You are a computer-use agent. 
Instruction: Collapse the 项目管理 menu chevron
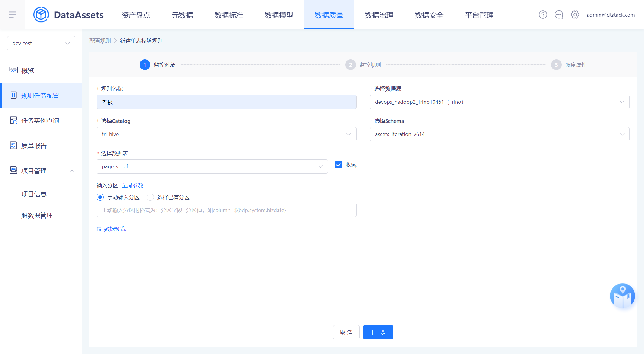point(72,171)
